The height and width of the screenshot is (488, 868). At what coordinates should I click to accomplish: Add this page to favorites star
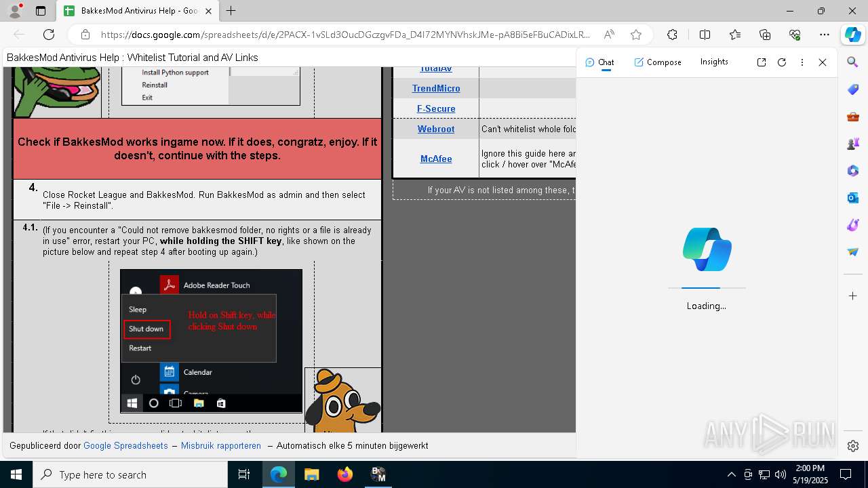pyautogui.click(x=635, y=35)
